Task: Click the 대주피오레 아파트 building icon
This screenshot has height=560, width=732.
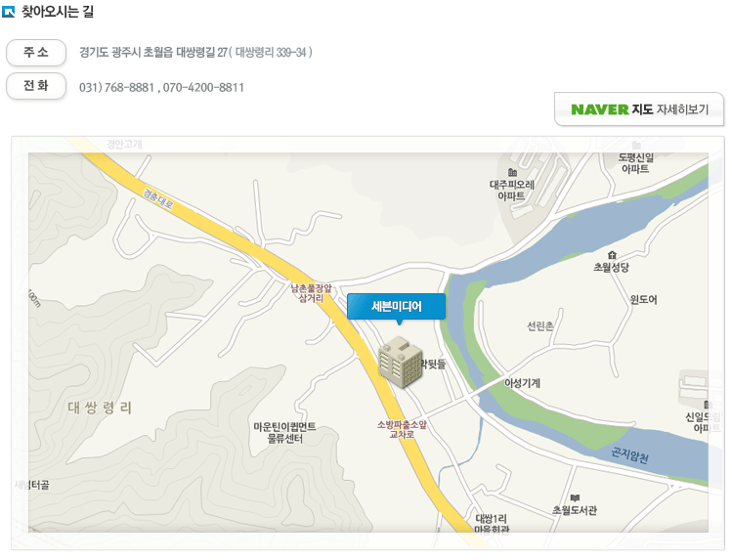Action: tap(512, 173)
